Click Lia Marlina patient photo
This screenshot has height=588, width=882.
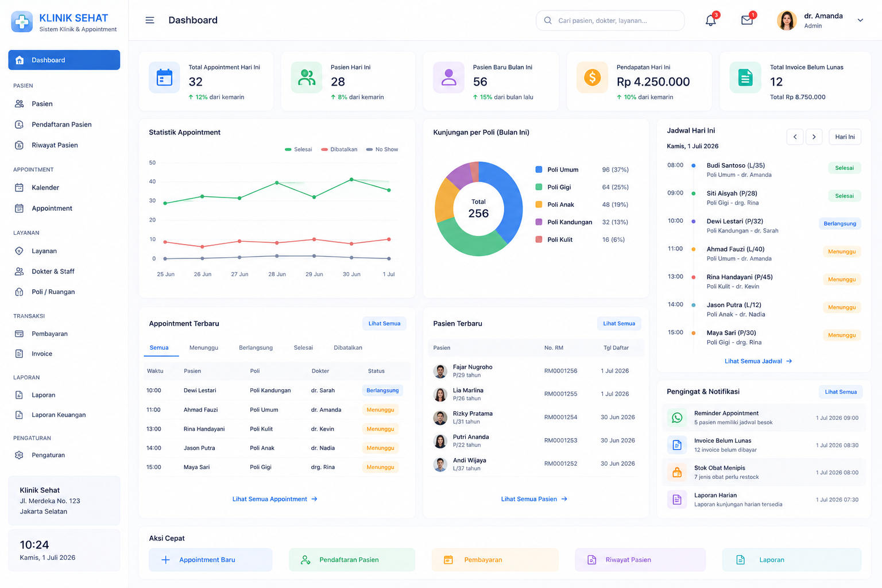point(440,394)
